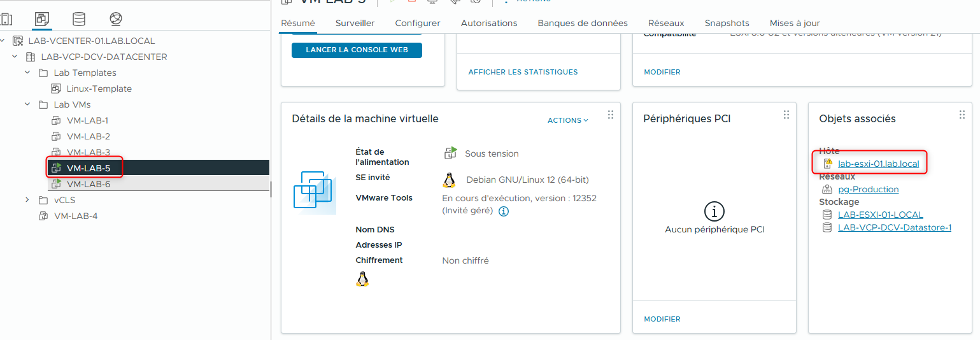Click the Sous tension status text
The width and height of the screenshot is (980, 340).
(492, 153)
